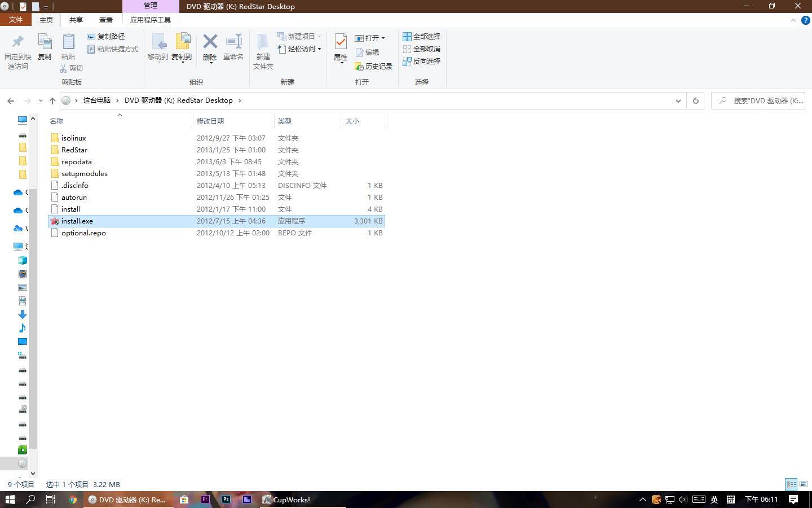Click the Rename icon in the ribbon
812x508 pixels.
233,42
